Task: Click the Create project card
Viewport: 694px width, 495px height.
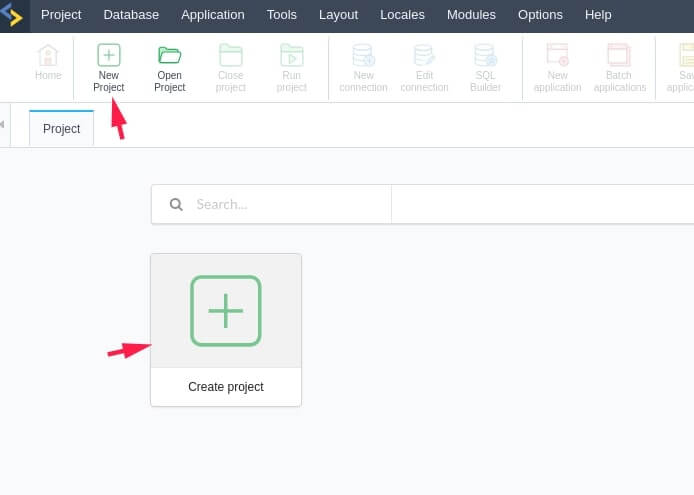Action: click(226, 330)
